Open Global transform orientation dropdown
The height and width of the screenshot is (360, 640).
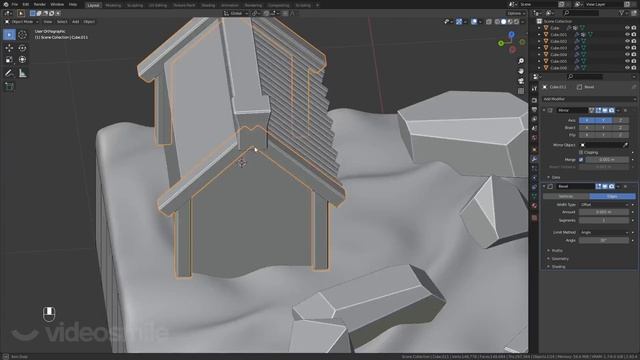coord(236,13)
